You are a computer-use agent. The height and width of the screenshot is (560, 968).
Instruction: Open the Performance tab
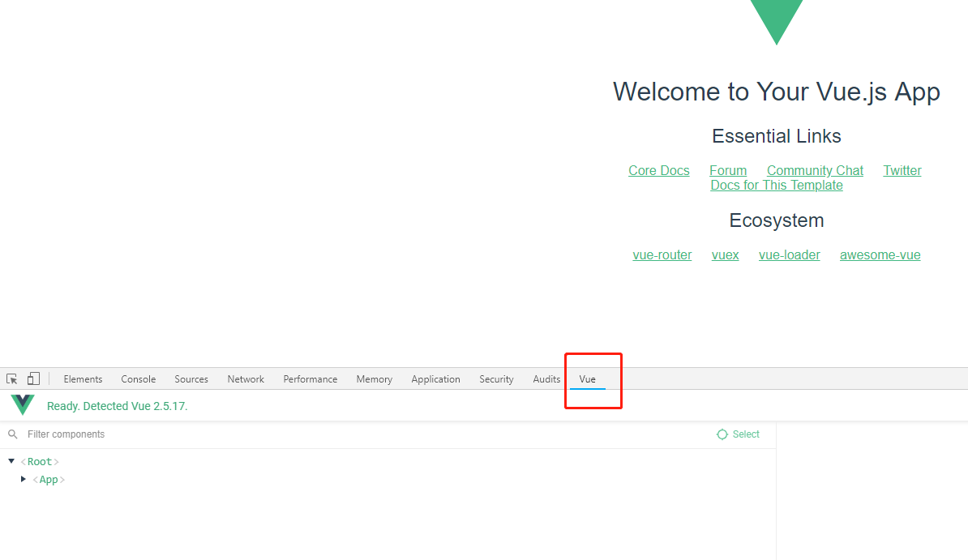point(311,379)
